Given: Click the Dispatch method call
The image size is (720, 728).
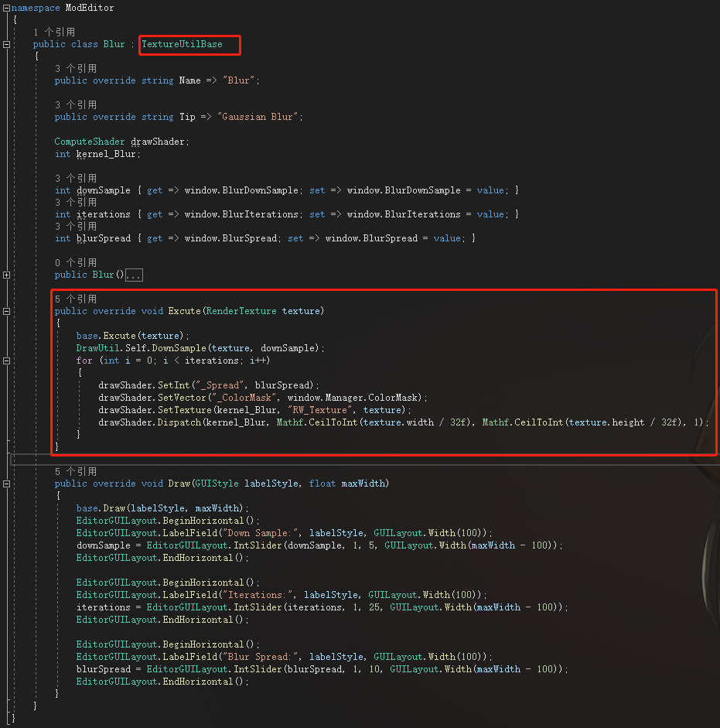Looking at the screenshot, I should (179, 422).
